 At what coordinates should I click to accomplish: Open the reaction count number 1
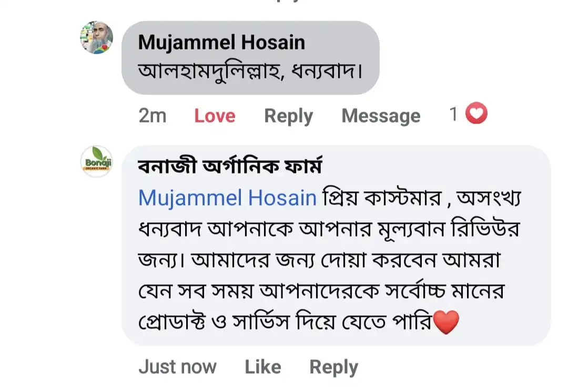[x=453, y=115]
